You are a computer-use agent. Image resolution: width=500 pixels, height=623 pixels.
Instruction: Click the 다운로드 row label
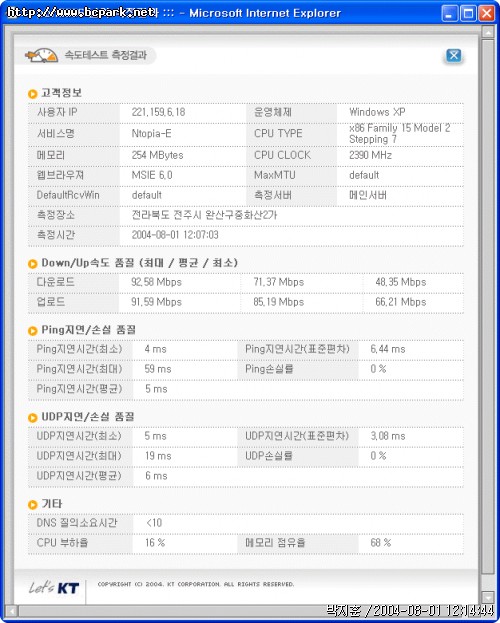point(55,282)
